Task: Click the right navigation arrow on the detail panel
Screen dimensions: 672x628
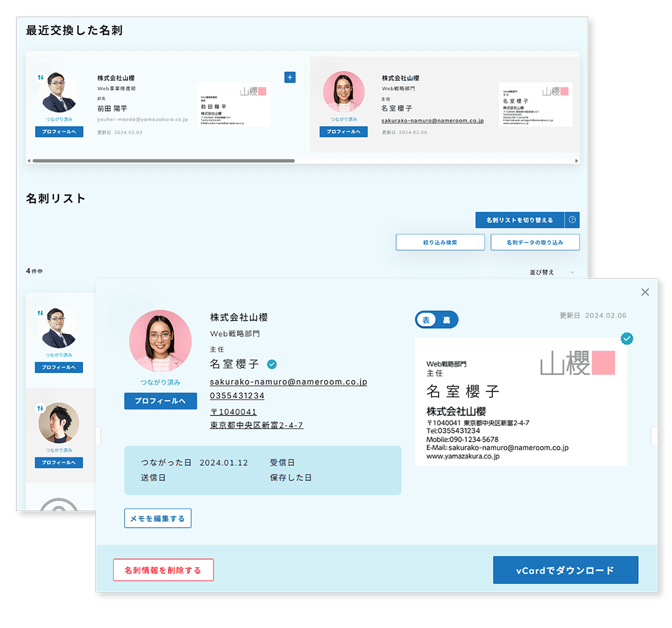Action: click(655, 435)
